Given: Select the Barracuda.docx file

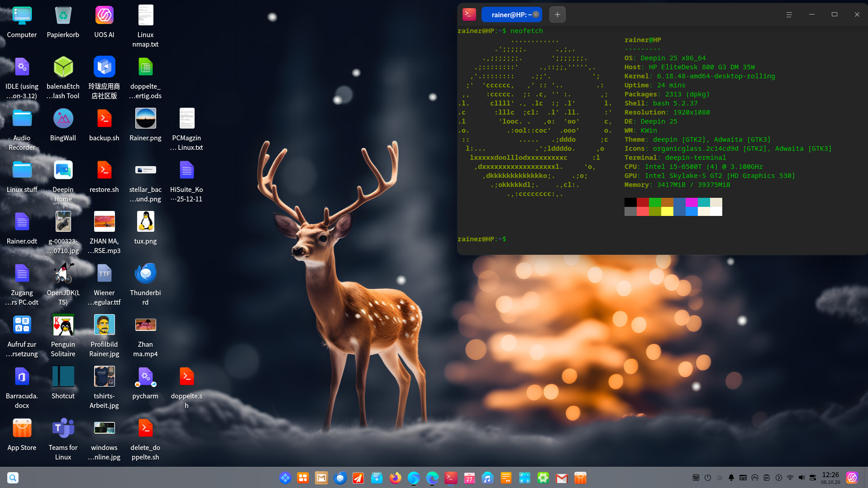Looking at the screenshot, I should [22, 388].
